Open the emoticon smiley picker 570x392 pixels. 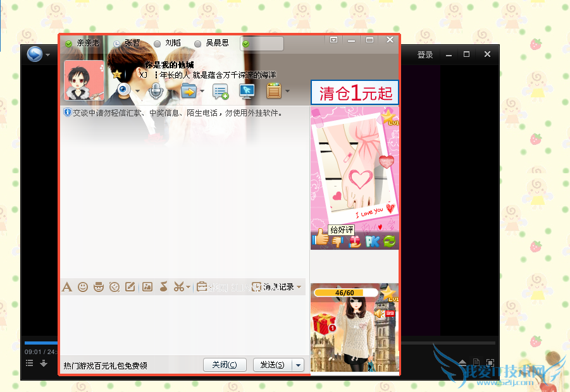click(83, 287)
